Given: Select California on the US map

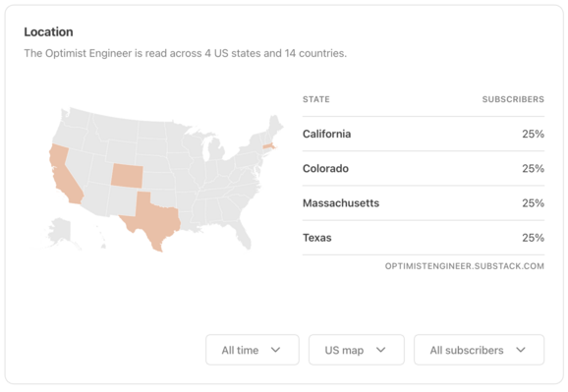Looking at the screenshot, I should coord(64,174).
